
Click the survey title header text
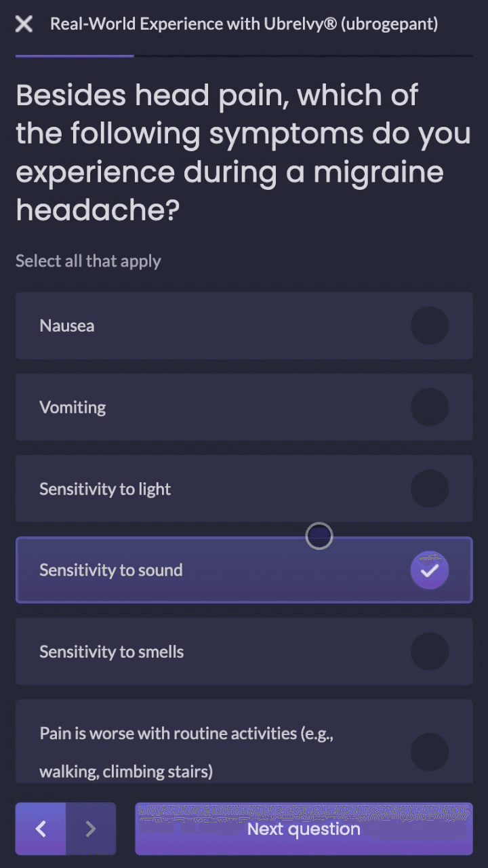tap(244, 24)
